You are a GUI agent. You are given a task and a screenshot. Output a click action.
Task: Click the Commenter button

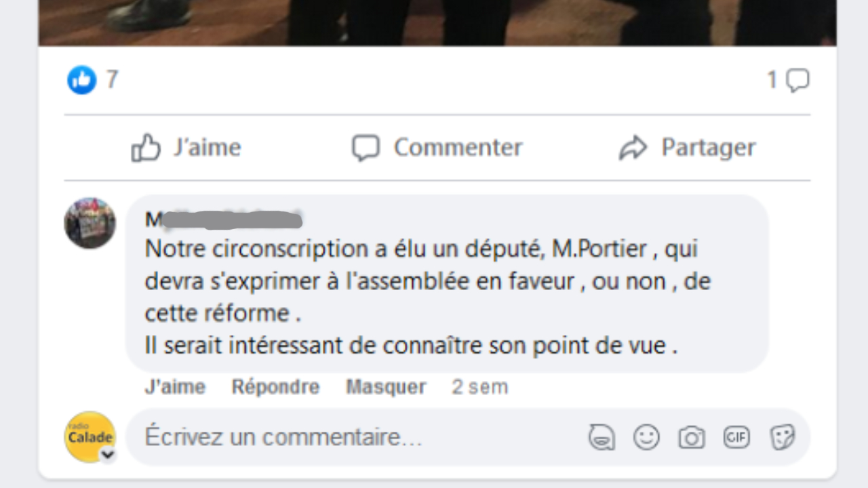tap(437, 148)
